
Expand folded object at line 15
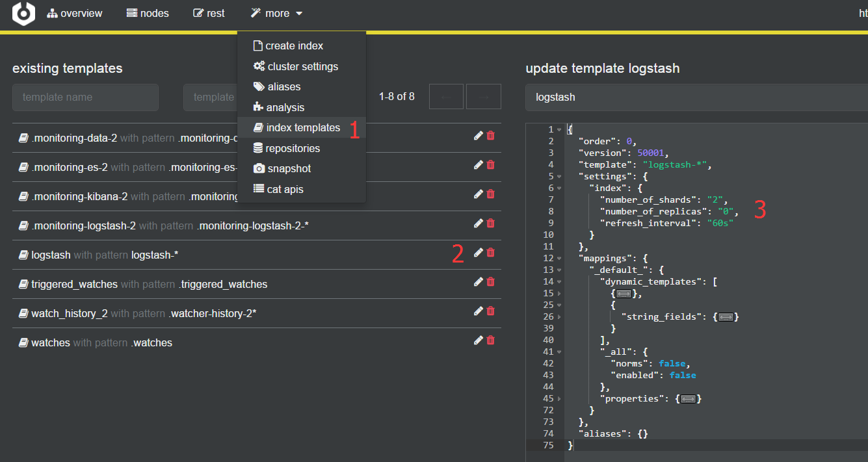click(559, 294)
